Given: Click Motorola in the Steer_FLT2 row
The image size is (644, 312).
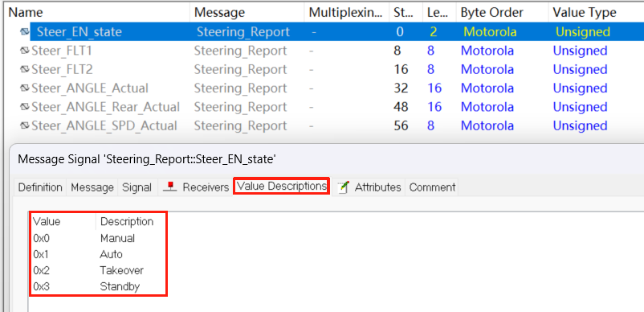Looking at the screenshot, I should point(487,69).
